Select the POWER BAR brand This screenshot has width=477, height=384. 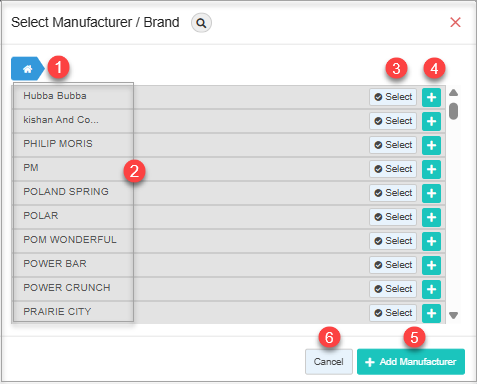tap(393, 265)
